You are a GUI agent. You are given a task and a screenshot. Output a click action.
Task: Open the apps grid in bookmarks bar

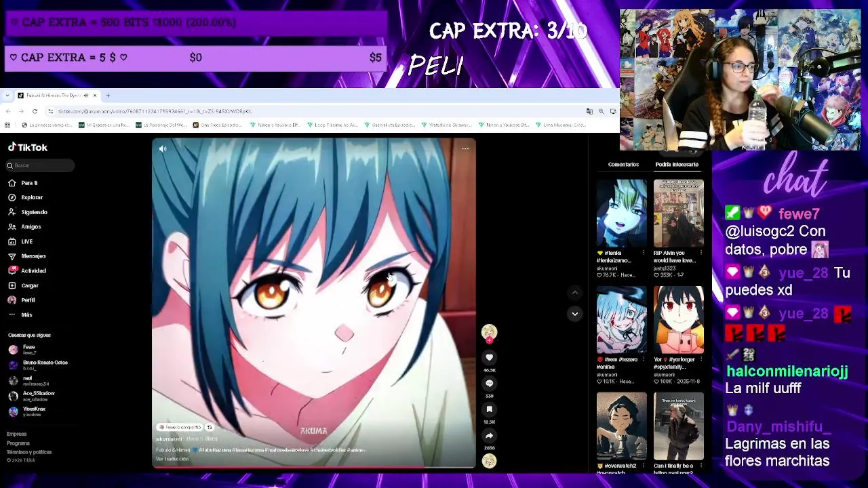tap(7, 125)
